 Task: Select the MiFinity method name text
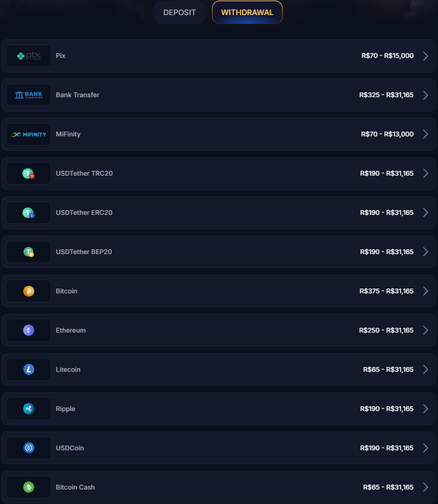[68, 135]
